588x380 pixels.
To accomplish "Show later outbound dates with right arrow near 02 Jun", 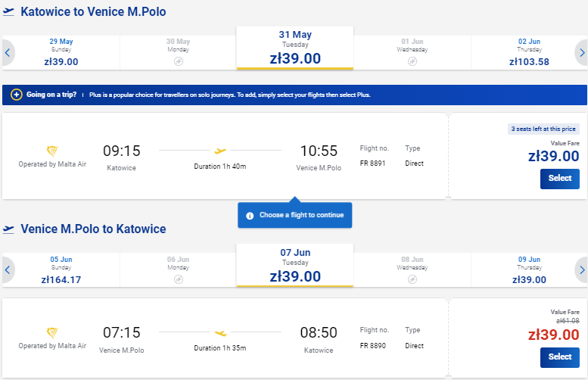I will (x=582, y=53).
